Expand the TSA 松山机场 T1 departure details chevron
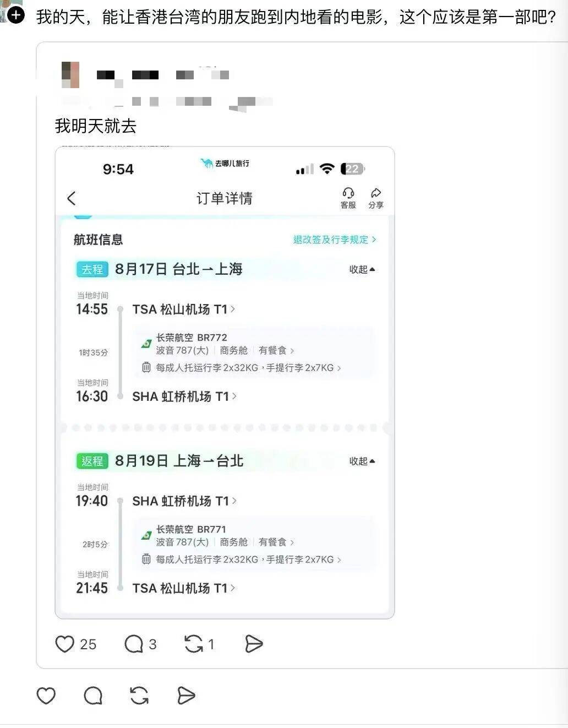 [233, 309]
